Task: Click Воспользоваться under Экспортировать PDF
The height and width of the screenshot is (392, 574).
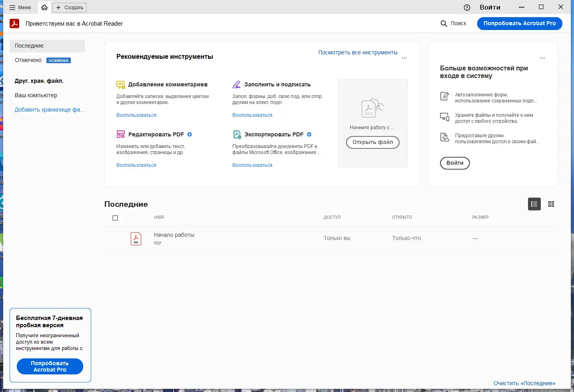Action: click(252, 165)
